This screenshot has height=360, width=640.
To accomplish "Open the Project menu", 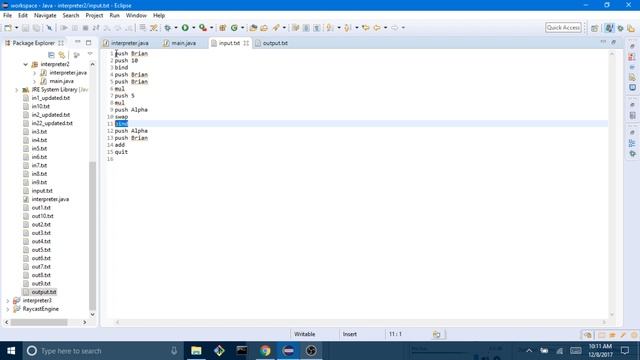I will point(94,16).
